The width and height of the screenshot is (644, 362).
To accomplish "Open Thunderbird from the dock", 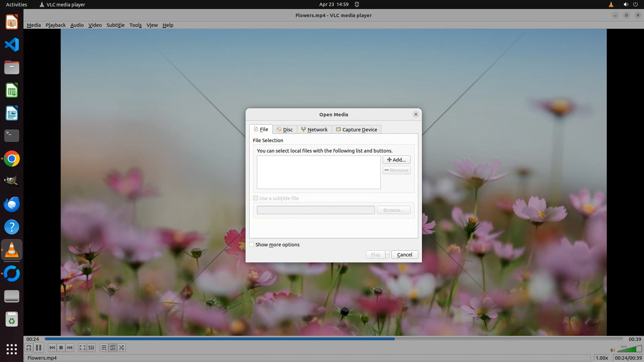I will tap(12, 204).
